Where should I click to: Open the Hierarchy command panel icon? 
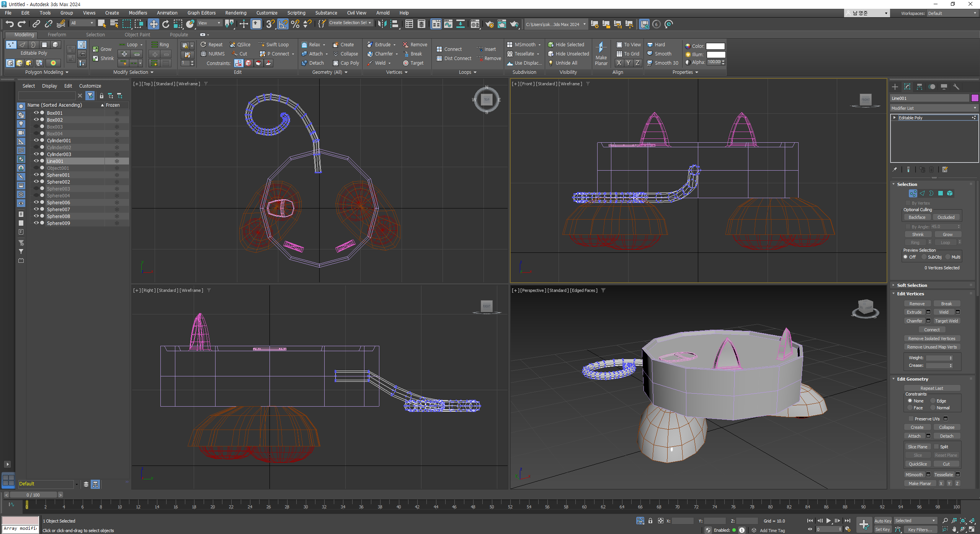pyautogui.click(x=920, y=87)
